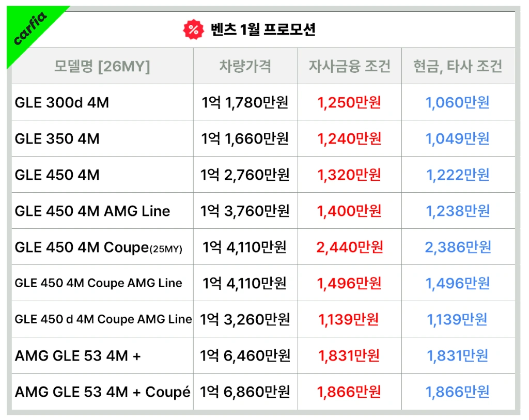
Task: Click the blue 1,222만원 cash discount
Action: click(x=458, y=175)
